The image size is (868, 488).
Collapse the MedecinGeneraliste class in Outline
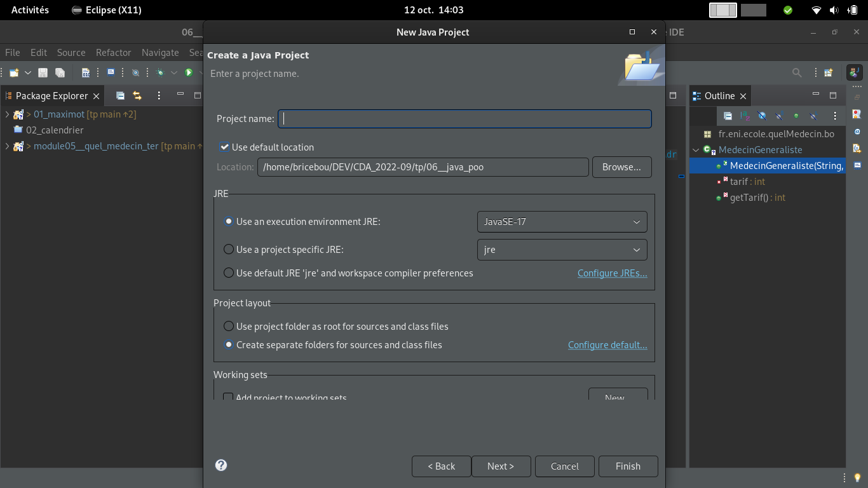[696, 150]
